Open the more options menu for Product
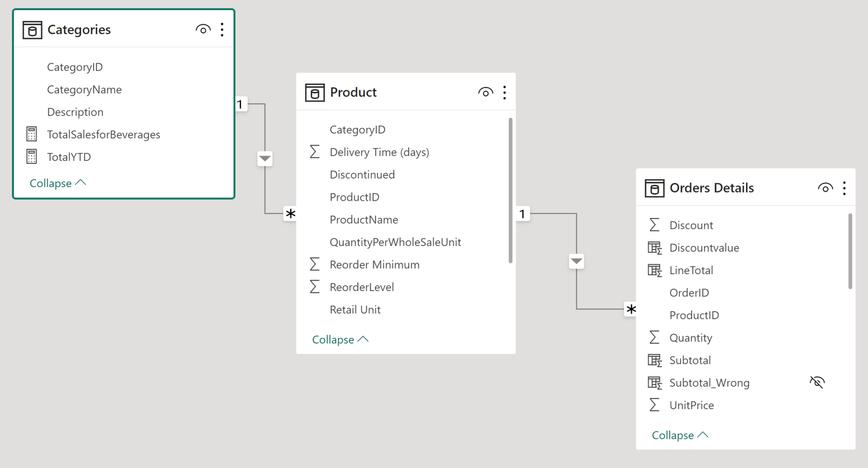The image size is (868, 468). (x=504, y=92)
